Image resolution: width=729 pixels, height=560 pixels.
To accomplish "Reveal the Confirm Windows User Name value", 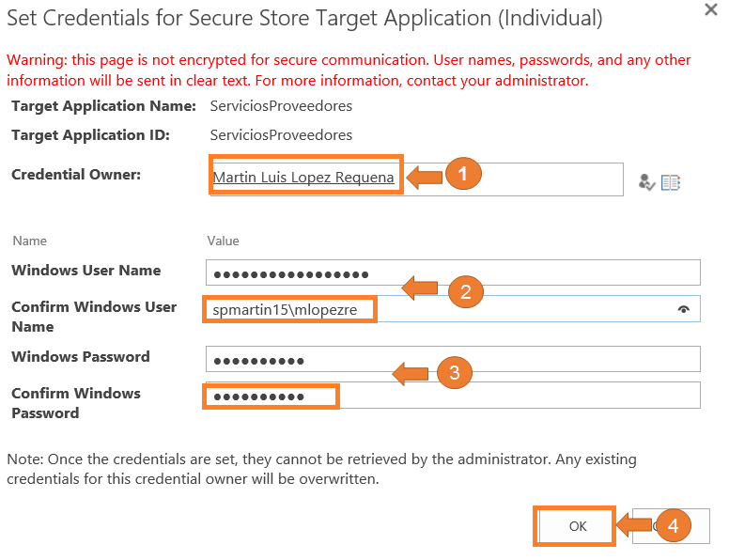I will coord(683,309).
